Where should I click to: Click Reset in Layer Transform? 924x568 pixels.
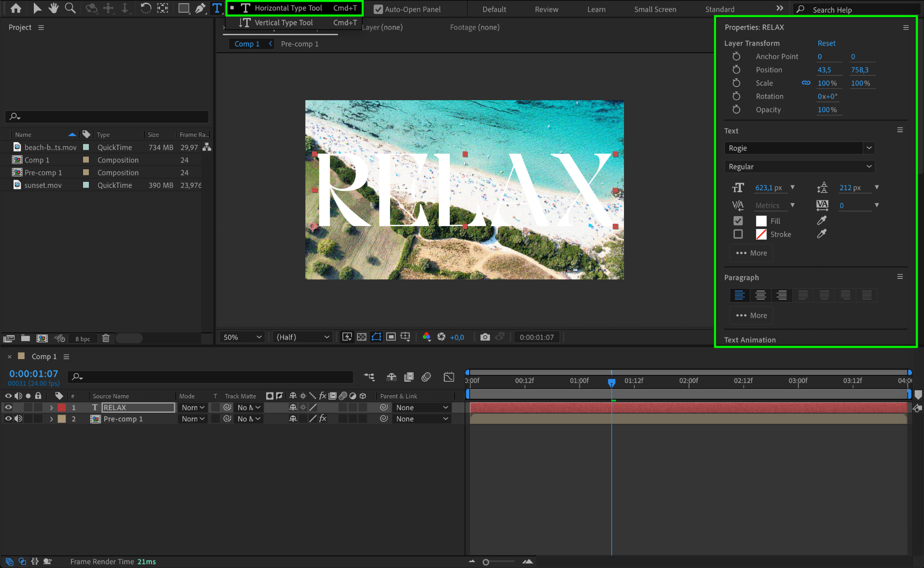(x=826, y=43)
